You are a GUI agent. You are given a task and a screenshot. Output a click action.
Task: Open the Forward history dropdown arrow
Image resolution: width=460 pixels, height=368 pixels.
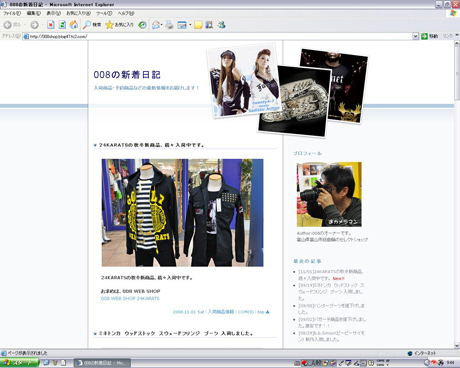click(x=42, y=25)
